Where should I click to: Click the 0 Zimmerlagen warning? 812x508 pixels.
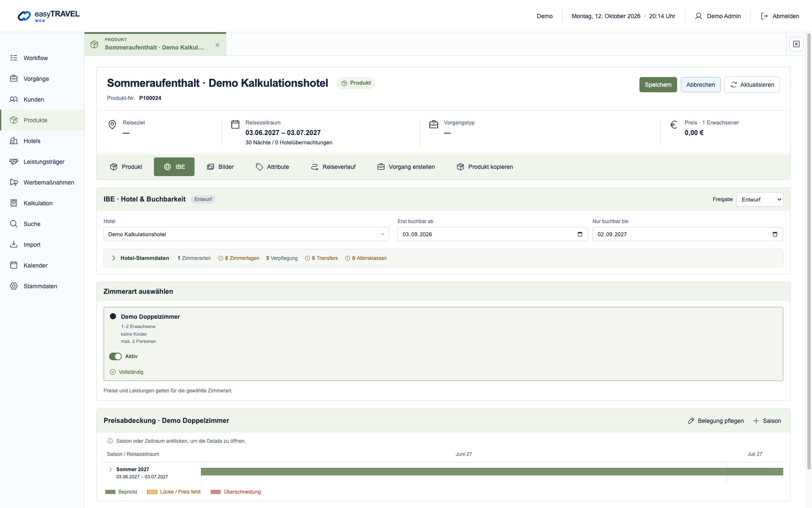239,258
